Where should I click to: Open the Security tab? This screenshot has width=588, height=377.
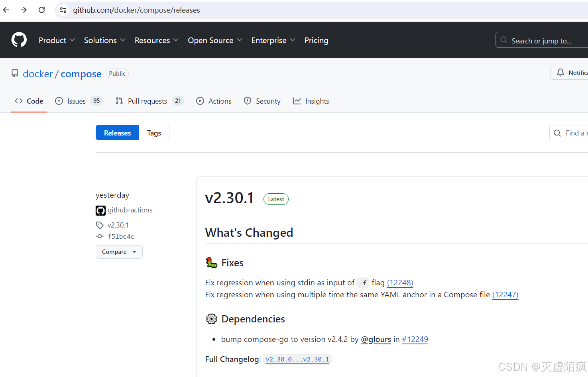[x=262, y=101]
